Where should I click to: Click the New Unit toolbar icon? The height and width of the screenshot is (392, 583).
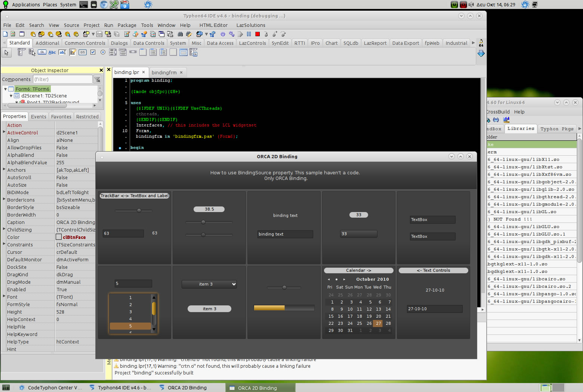coord(13,34)
